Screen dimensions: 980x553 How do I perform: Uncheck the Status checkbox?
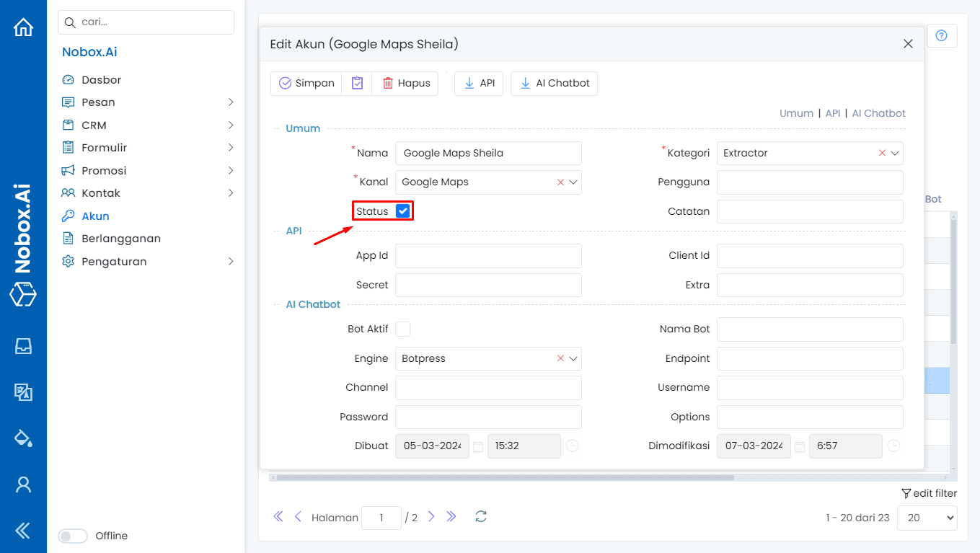403,211
